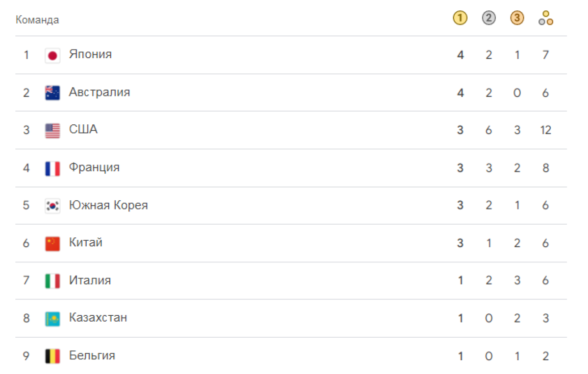Click the Kazakhstan flag icon
The height and width of the screenshot is (374, 588).
pos(52,319)
